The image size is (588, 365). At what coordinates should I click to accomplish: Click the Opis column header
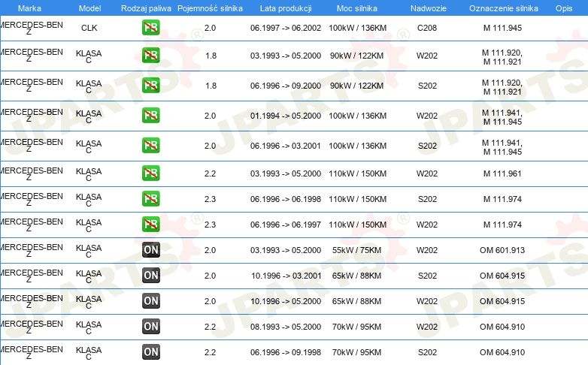(x=564, y=8)
